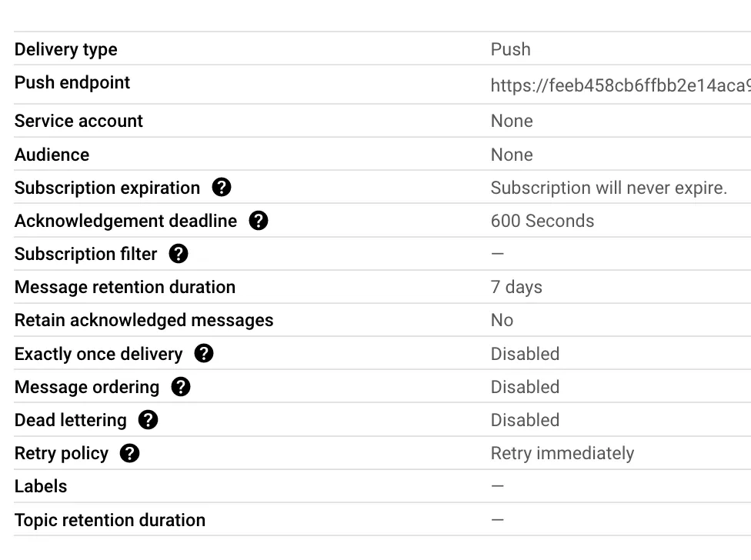The image size is (751, 560).
Task: Click the Retain acknowledged messages label
Action: click(144, 320)
